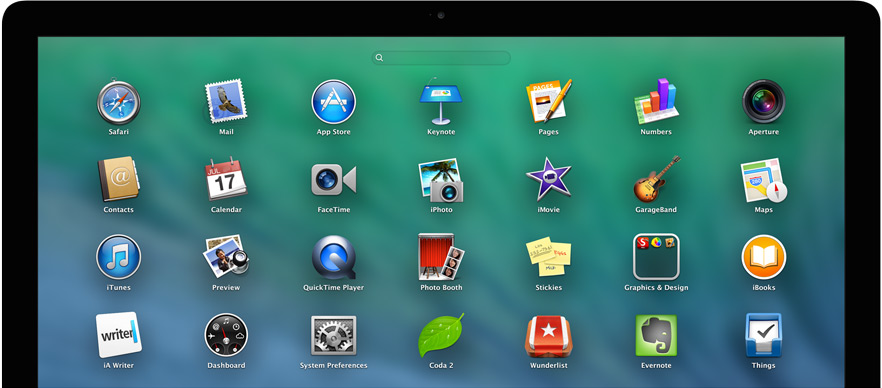Viewport: 882px width, 388px height.
Task: Open the App Store icon
Action: pyautogui.click(x=334, y=102)
